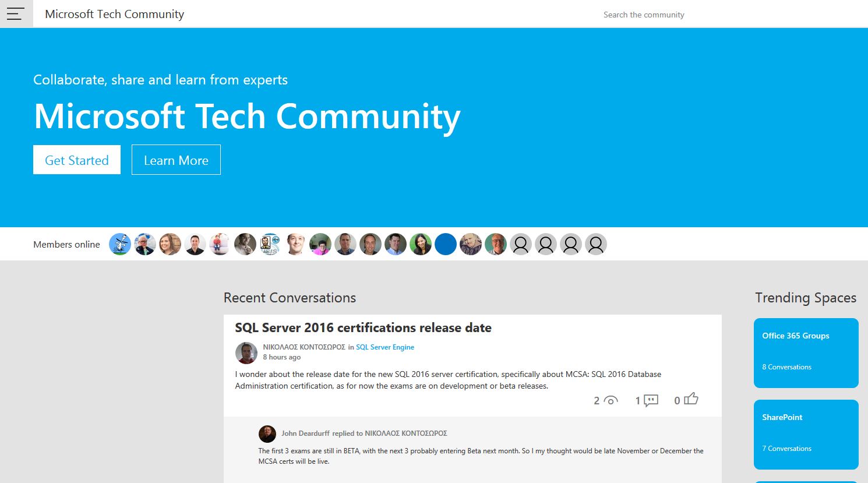Open the cartoon ID badge member avatar

[270, 244]
